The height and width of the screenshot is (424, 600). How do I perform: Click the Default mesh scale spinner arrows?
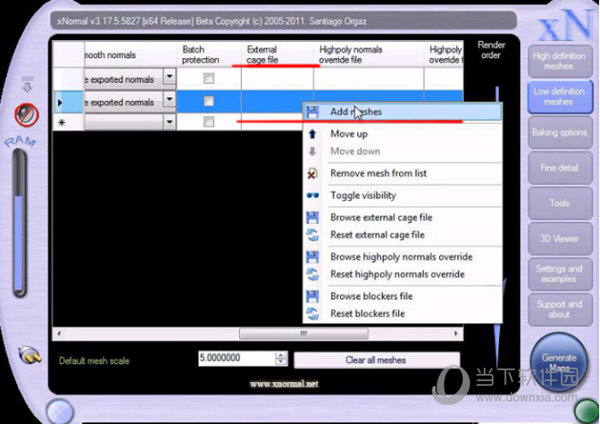[x=281, y=358]
